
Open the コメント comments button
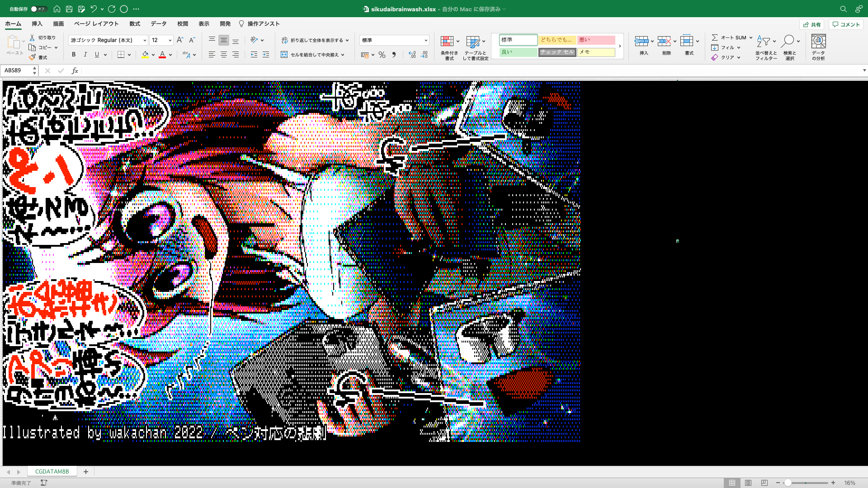point(846,24)
